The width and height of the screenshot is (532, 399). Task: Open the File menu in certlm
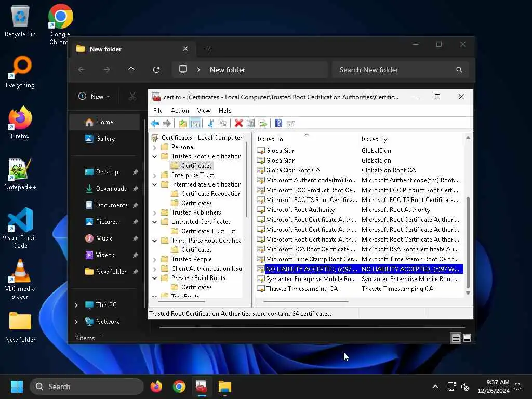coord(158,111)
